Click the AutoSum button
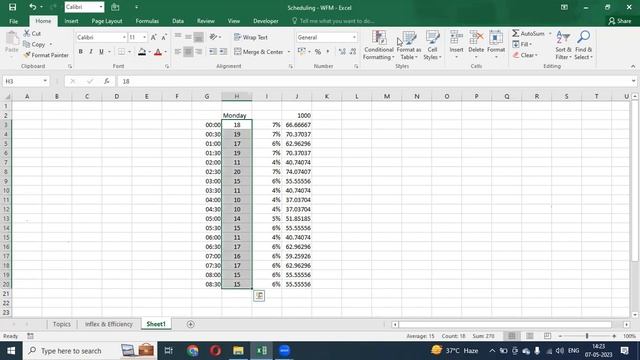Screen dimensions: 640x360 tap(529, 33)
